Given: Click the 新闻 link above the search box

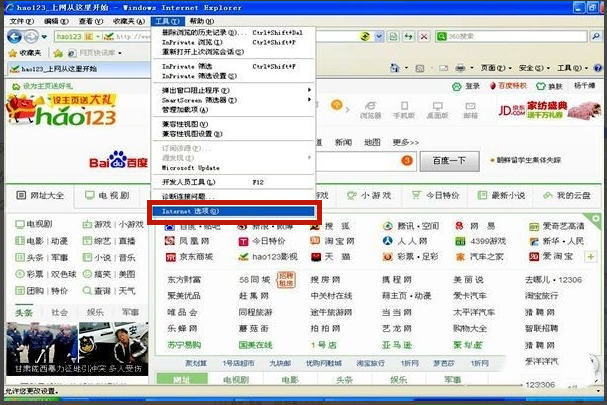Looking at the screenshot, I should tap(343, 142).
